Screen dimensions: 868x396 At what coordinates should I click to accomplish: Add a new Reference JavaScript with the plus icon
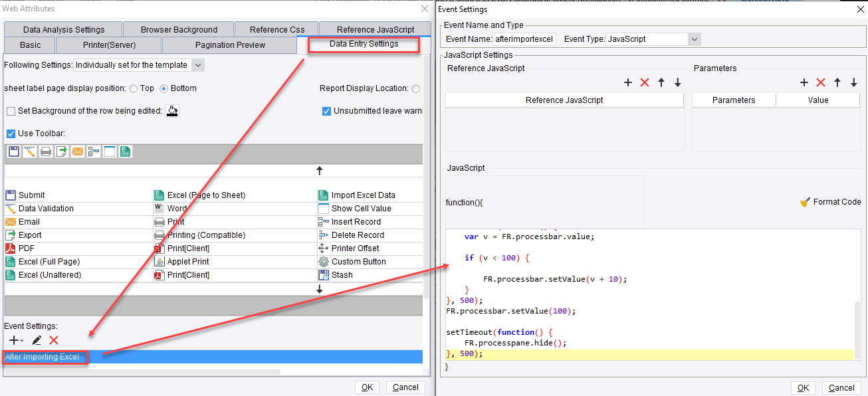[628, 82]
